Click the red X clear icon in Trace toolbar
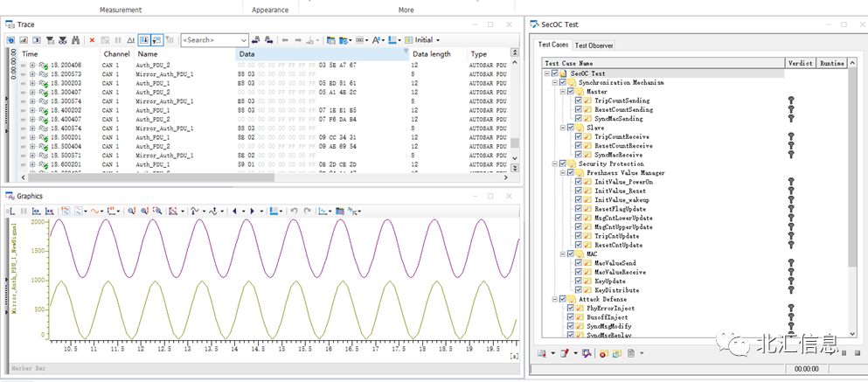This screenshot has width=868, height=382. [92, 40]
